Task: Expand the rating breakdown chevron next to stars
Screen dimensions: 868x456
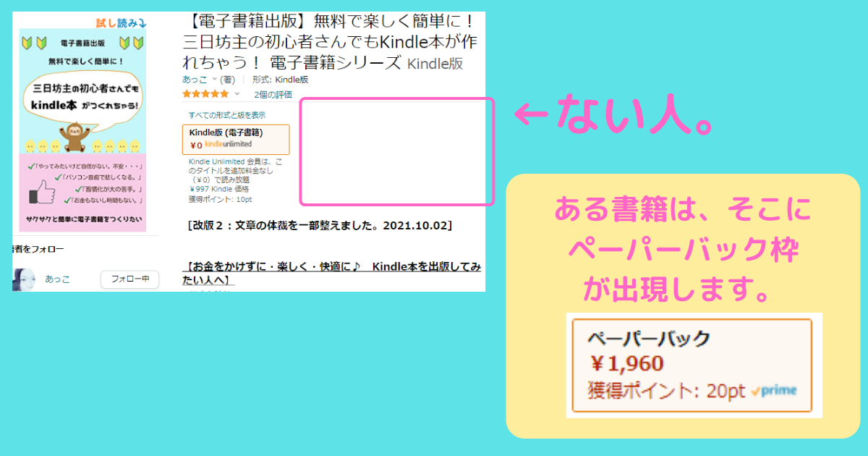Action: point(237,94)
